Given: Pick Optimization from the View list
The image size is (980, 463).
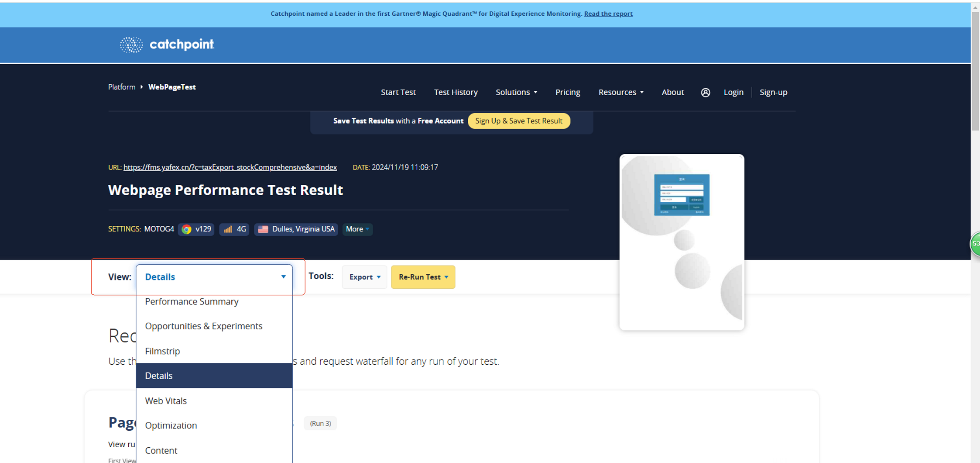Looking at the screenshot, I should point(214,425).
